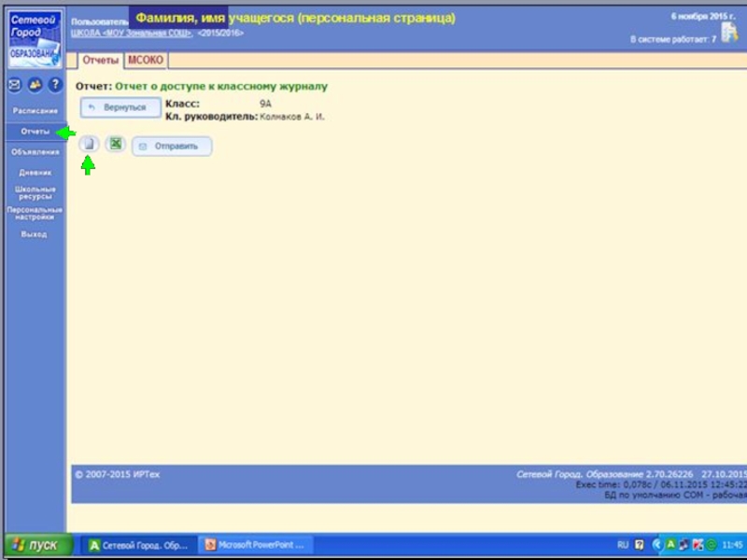The height and width of the screenshot is (560, 747).
Task: Switch to the Отчеты tab
Action: click(x=100, y=61)
